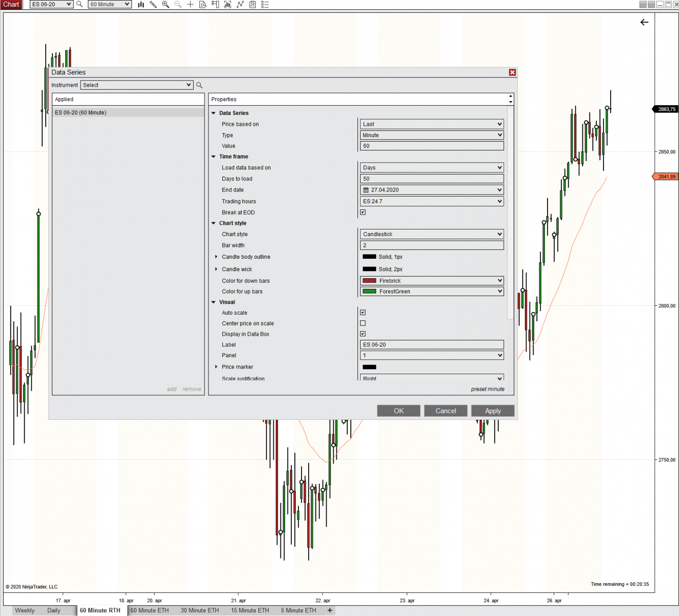This screenshot has width=679, height=616.
Task: Click the OK button
Action: (399, 411)
